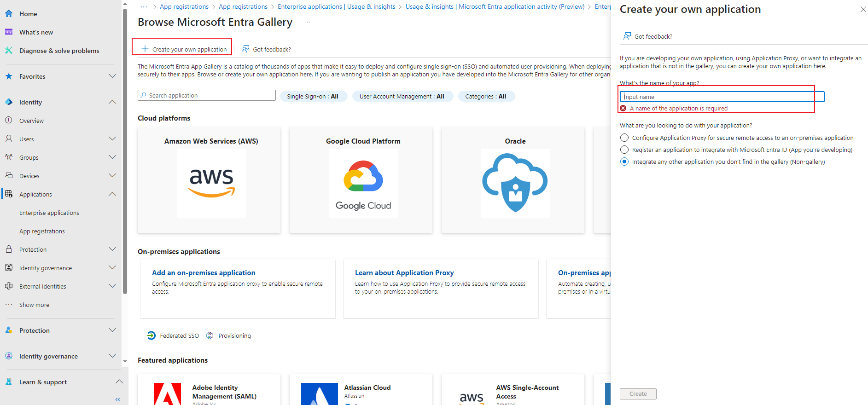Open App registrations in the sidebar
The height and width of the screenshot is (405, 868).
42,231
